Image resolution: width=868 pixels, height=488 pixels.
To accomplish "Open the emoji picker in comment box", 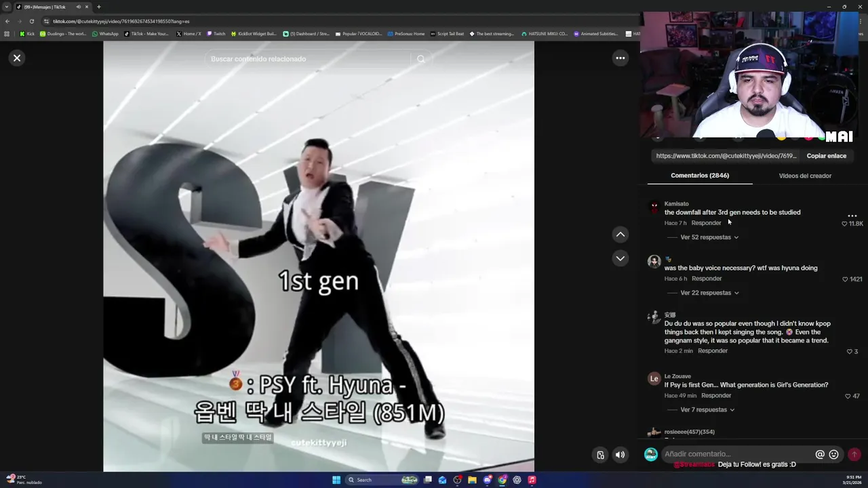I will [833, 455].
